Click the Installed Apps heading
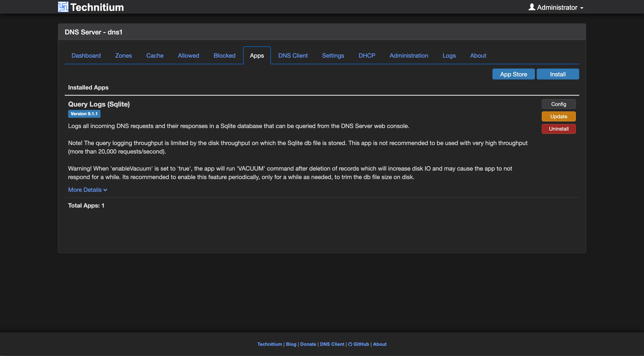Viewport: 644px width, 356px height. tap(88, 87)
